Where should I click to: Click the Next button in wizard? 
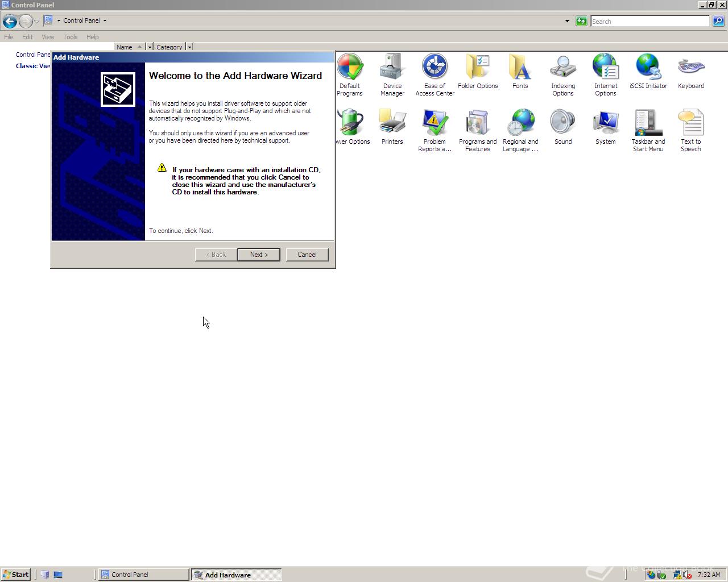pyautogui.click(x=259, y=255)
